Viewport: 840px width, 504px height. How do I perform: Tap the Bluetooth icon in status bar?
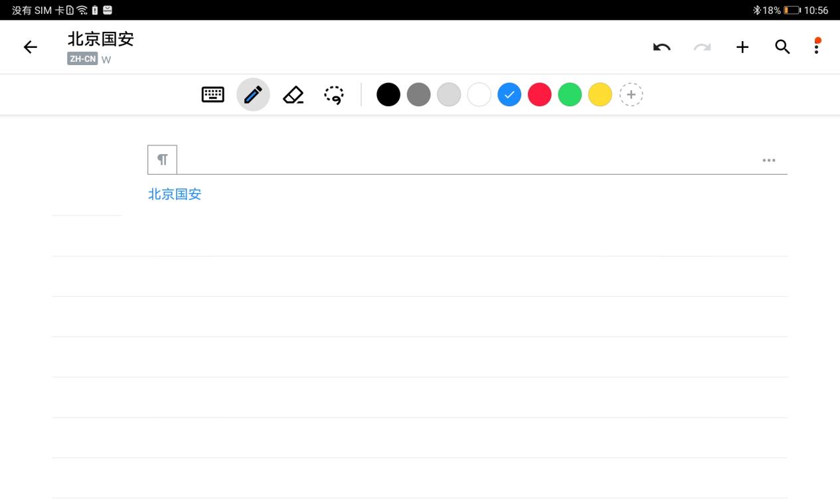pos(756,10)
